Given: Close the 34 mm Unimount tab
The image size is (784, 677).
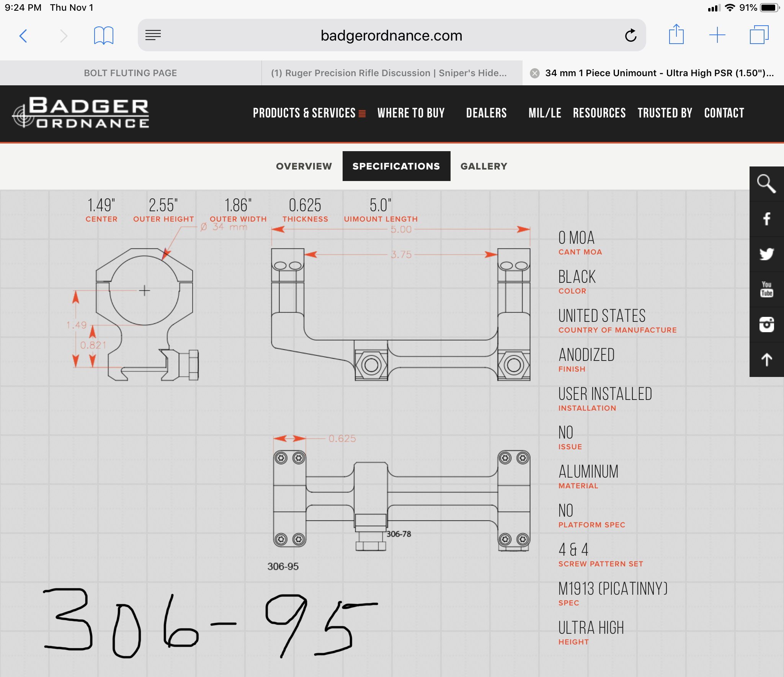Looking at the screenshot, I should [535, 73].
